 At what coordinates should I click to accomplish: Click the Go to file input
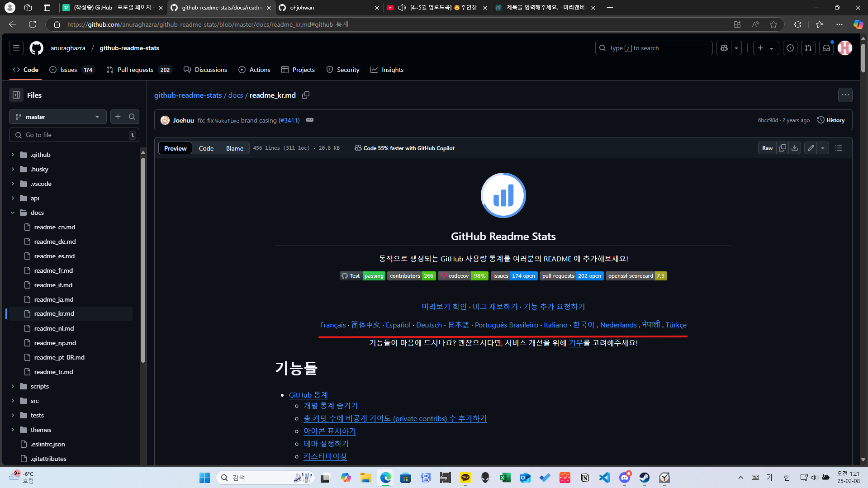click(74, 135)
